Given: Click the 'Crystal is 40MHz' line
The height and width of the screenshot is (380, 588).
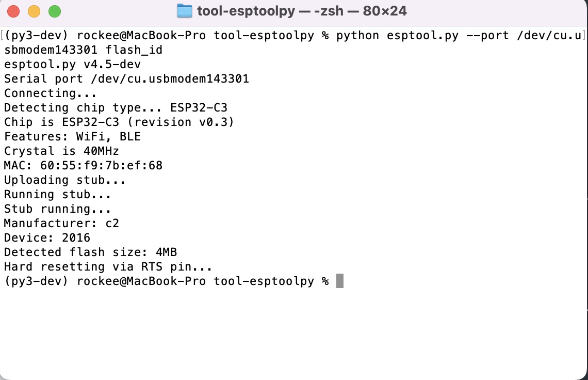Looking at the screenshot, I should pos(61,151).
